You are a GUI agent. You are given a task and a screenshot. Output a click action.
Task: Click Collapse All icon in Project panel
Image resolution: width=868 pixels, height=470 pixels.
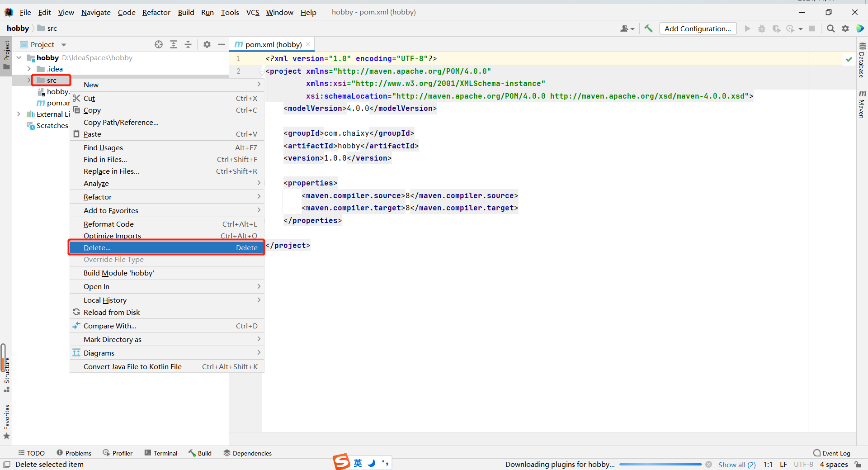[x=188, y=44]
